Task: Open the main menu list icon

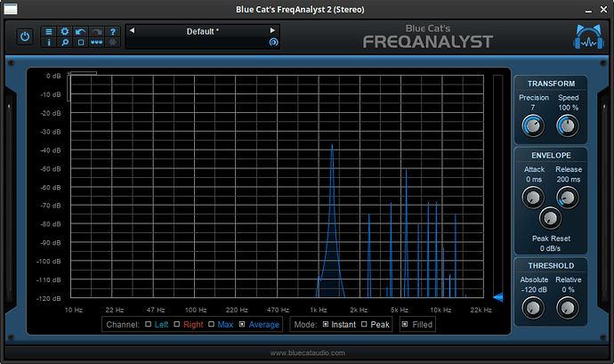Action: 49,31
